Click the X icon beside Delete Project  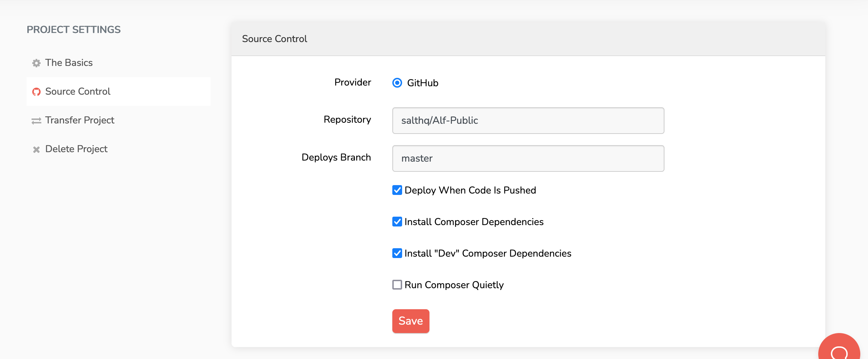36,149
